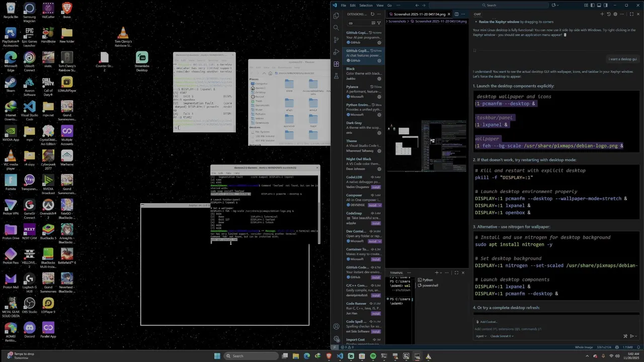Image resolution: width=644 pixels, height=362 pixels.
Task: Toggle the primary side bar layout
Action: pos(592,5)
